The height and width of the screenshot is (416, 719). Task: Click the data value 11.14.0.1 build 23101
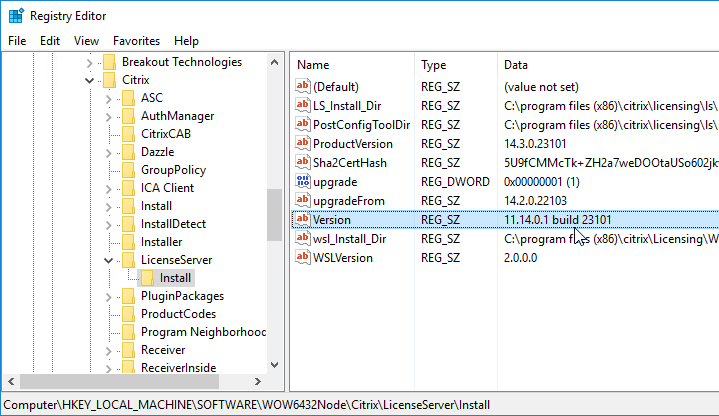pyautogui.click(x=558, y=220)
